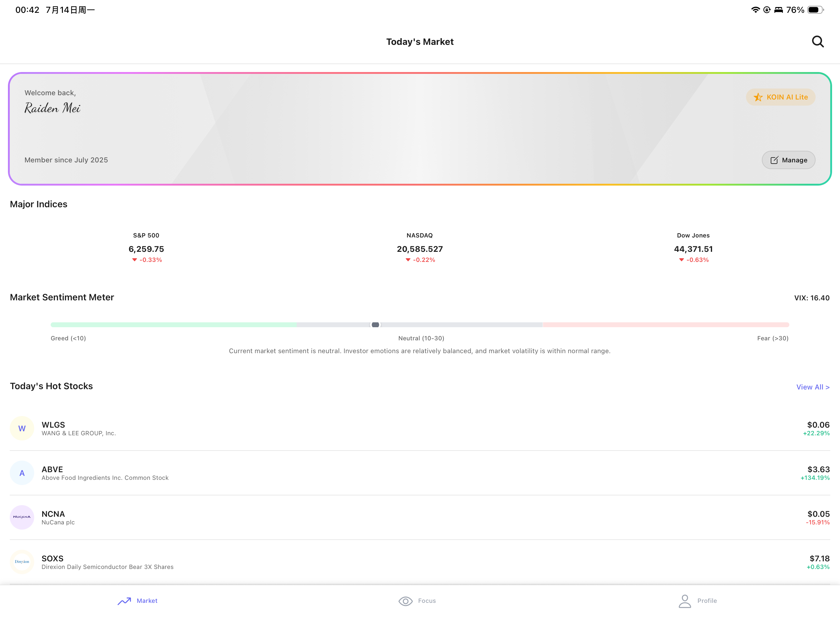Switch to the Focus tab
Image resolution: width=840 pixels, height=630 pixels.
pyautogui.click(x=417, y=601)
